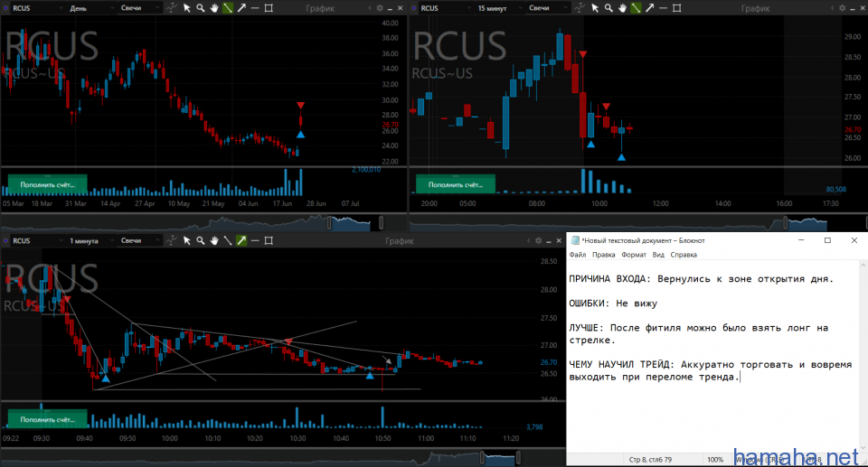Open indicators icon in 1-minute chart toolbar
The width and height of the screenshot is (868, 467).
[172, 240]
